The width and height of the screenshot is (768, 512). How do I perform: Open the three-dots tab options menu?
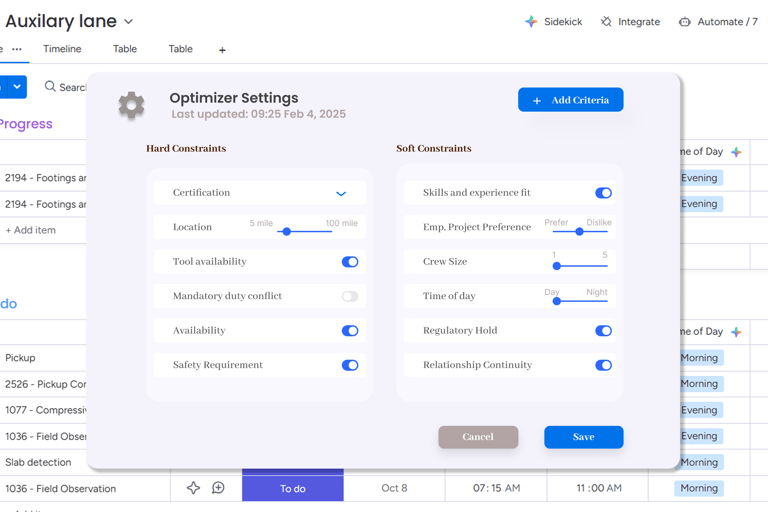pyautogui.click(x=17, y=49)
